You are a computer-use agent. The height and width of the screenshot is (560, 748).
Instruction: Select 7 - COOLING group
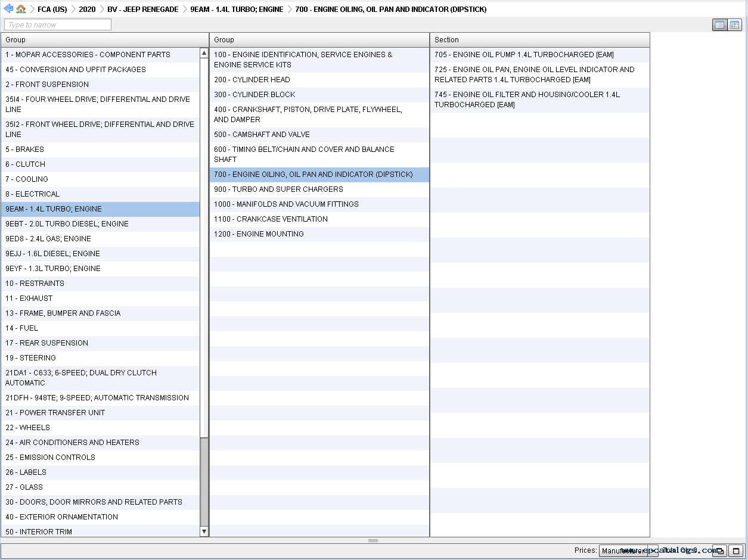[x=100, y=179]
